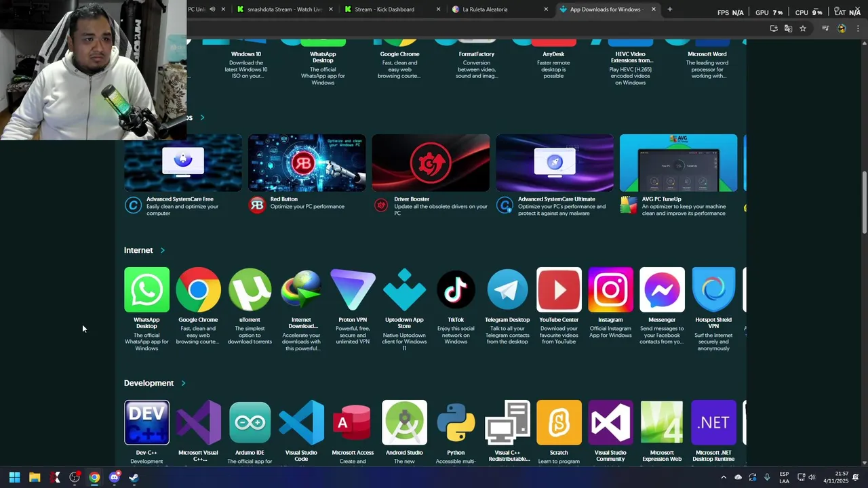The height and width of the screenshot is (488, 868).
Task: Open a new browser tab
Action: pyautogui.click(x=670, y=9)
